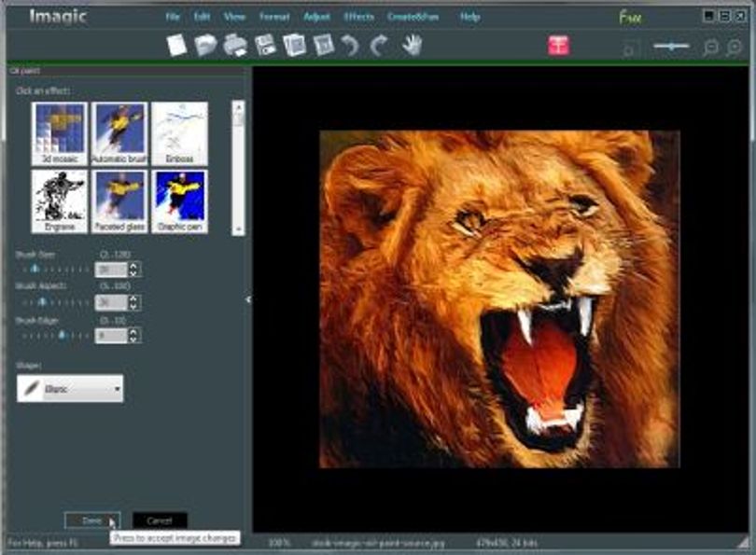The height and width of the screenshot is (555, 756).
Task: Click the undo arrow icon
Action: click(351, 46)
